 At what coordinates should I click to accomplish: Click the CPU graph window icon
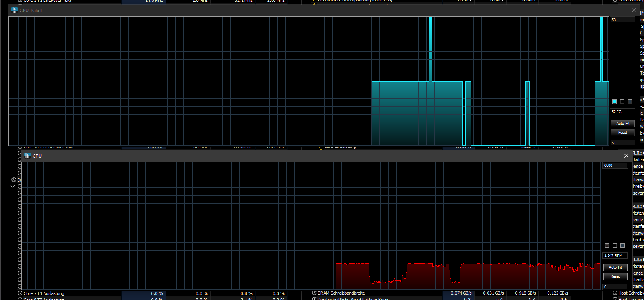[27, 156]
